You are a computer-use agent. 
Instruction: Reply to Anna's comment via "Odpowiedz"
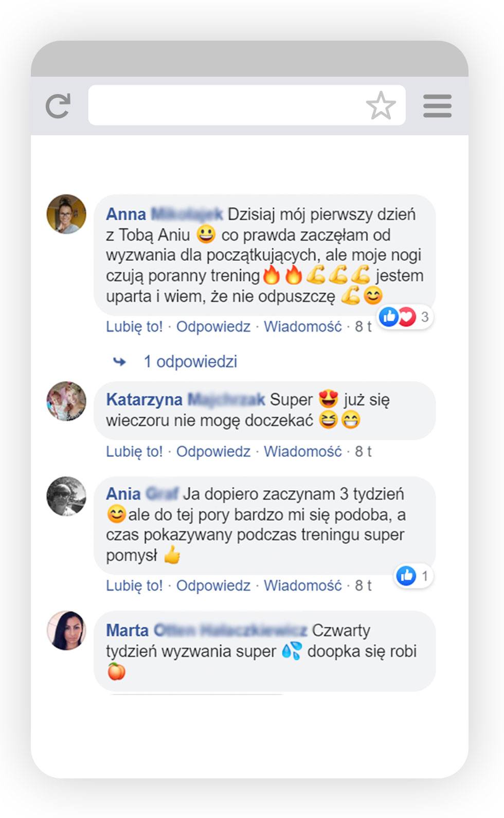point(213,327)
